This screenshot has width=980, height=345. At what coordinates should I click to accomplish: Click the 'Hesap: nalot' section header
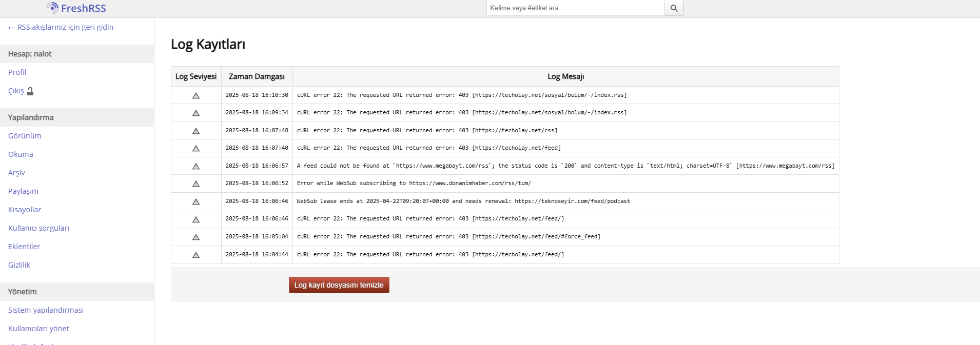point(77,54)
